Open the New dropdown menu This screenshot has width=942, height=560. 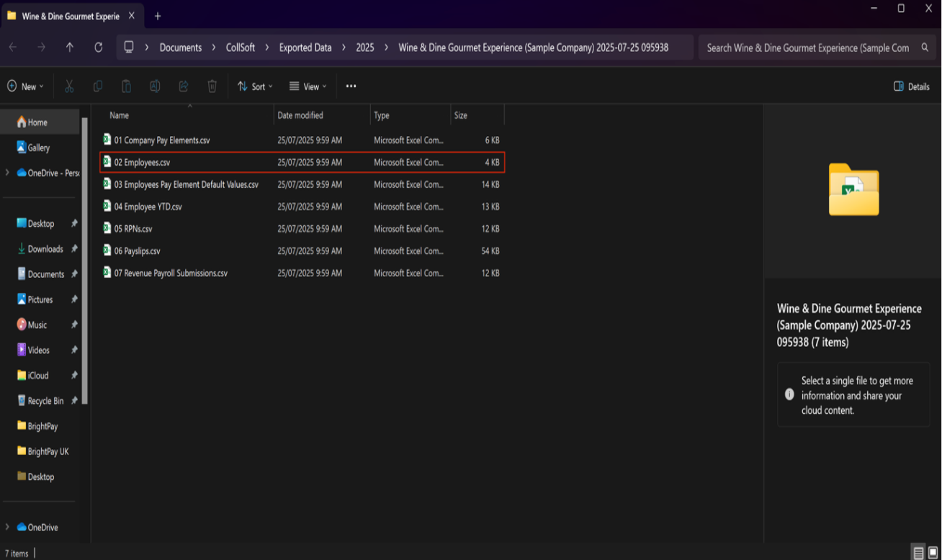tap(25, 86)
